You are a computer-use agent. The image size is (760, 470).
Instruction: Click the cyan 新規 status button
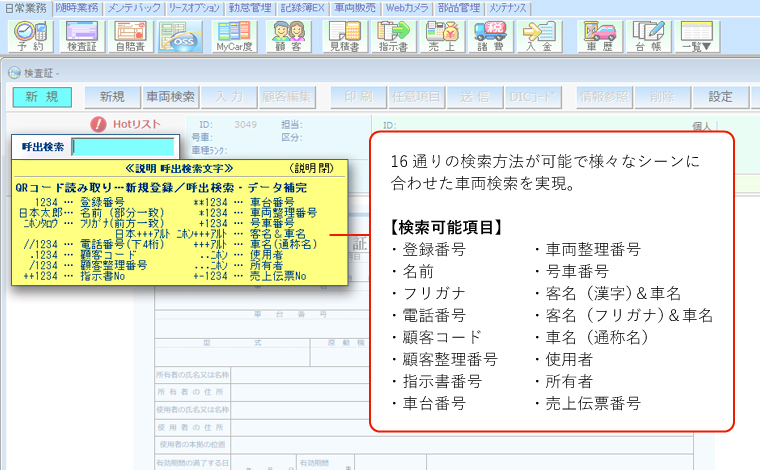42,97
